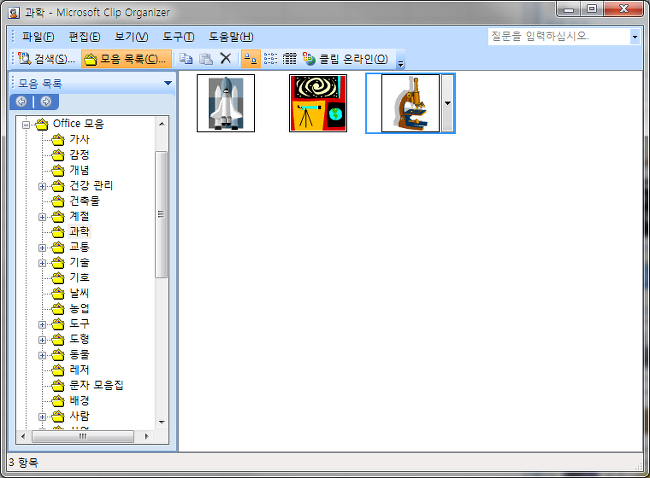This screenshot has width=650, height=478.
Task: Open the 도구(T) menu
Action: [178, 37]
